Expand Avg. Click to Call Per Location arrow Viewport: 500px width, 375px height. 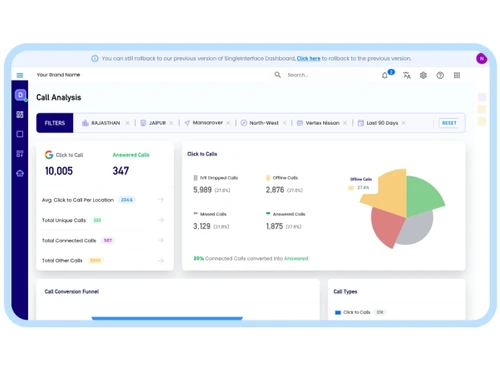click(x=161, y=200)
